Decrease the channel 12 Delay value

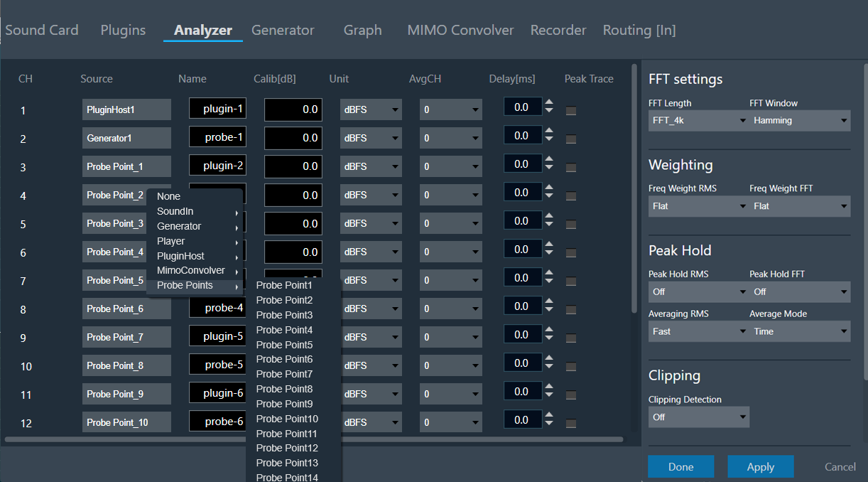point(549,424)
